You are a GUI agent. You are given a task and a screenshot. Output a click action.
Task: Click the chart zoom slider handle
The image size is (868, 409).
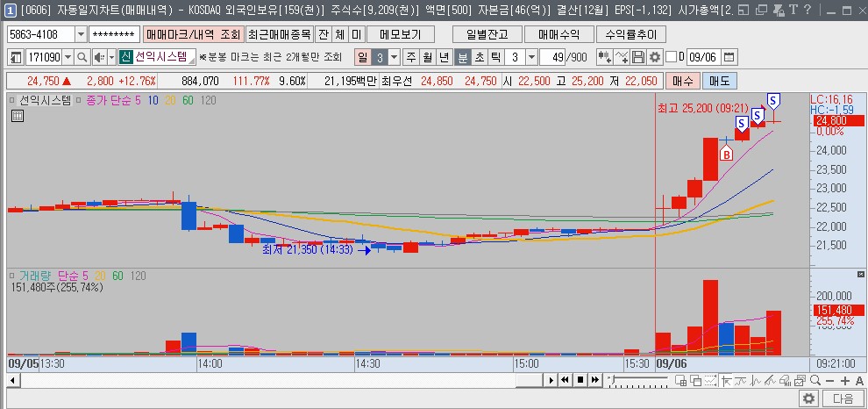point(614,380)
